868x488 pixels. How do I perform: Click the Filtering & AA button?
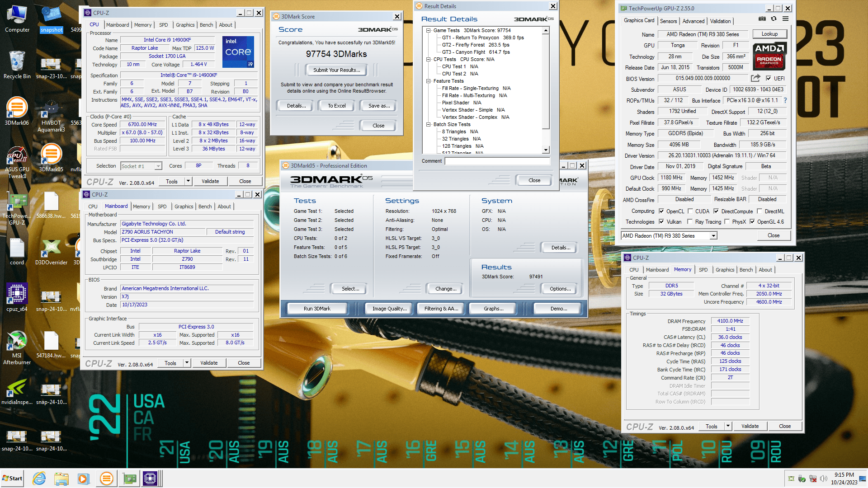click(x=441, y=309)
